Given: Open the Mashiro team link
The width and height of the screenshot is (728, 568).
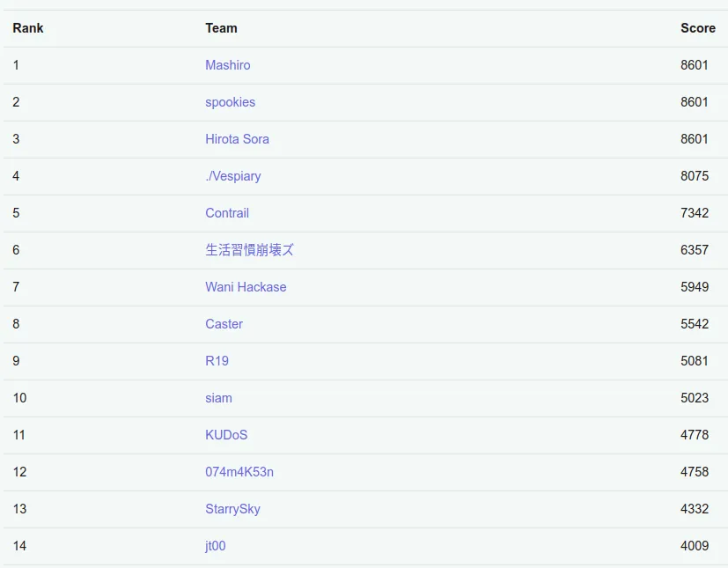Looking at the screenshot, I should (227, 65).
